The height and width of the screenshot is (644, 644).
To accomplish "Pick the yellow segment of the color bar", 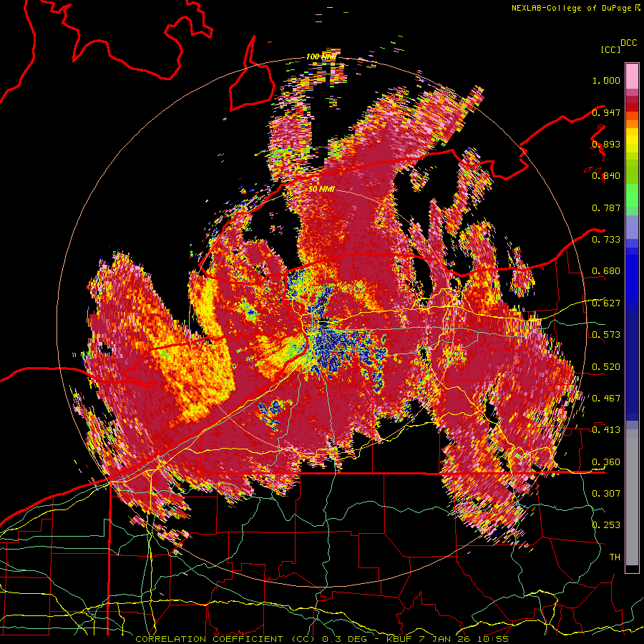I will [x=632, y=140].
